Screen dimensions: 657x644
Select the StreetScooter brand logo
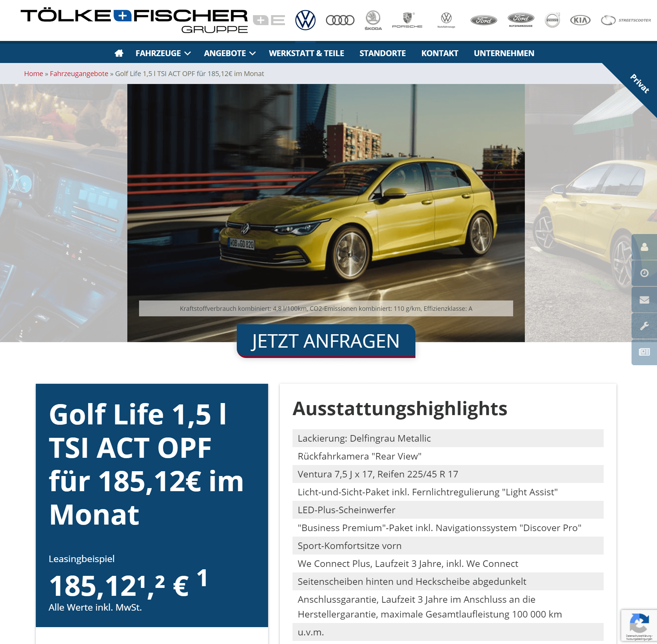click(626, 20)
